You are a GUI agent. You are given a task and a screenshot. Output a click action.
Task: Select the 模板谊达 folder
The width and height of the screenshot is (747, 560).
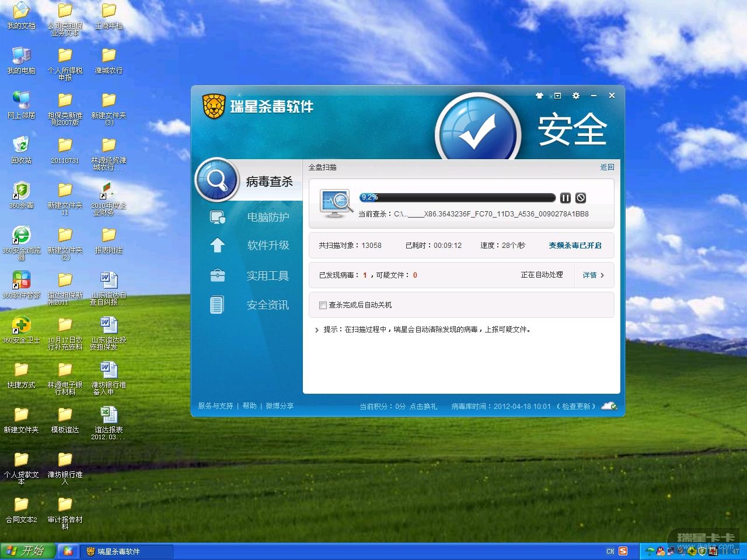pyautogui.click(x=65, y=420)
